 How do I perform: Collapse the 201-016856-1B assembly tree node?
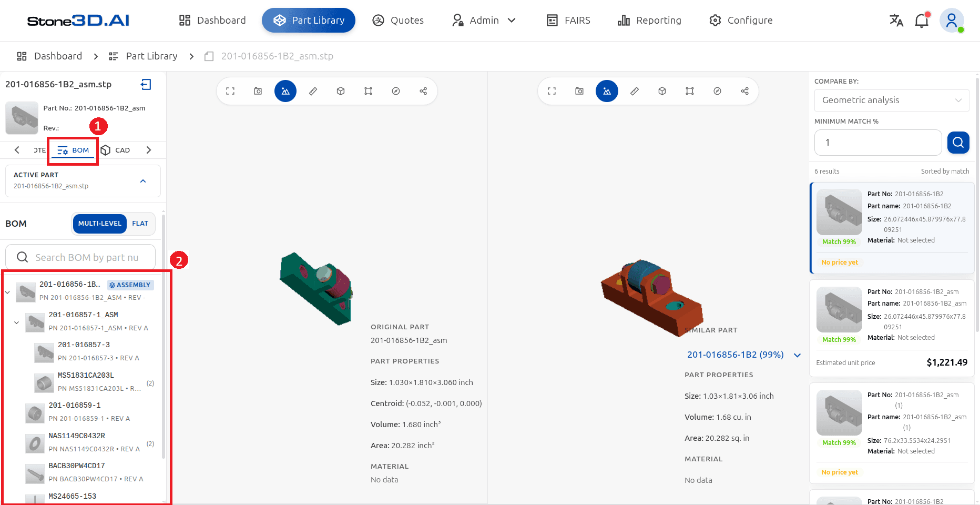point(7,292)
